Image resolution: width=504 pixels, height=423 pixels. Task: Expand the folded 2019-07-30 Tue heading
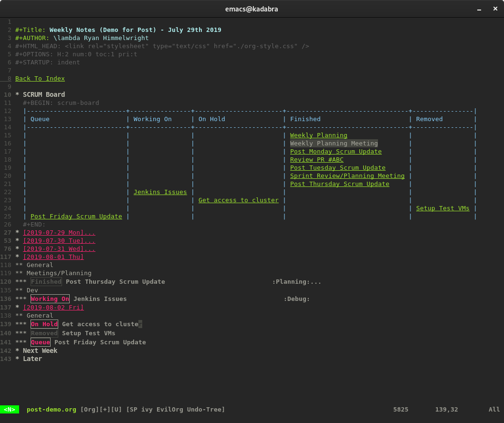[x=59, y=241]
